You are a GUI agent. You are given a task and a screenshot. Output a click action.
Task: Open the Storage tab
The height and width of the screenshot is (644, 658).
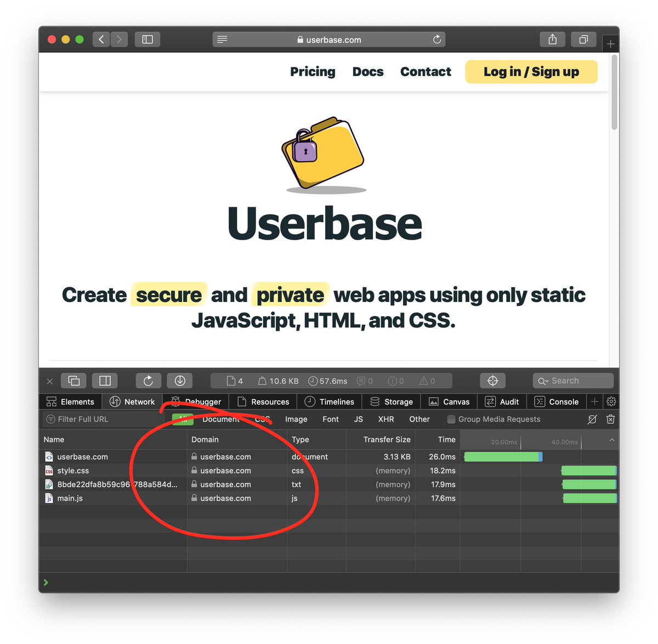(x=392, y=402)
